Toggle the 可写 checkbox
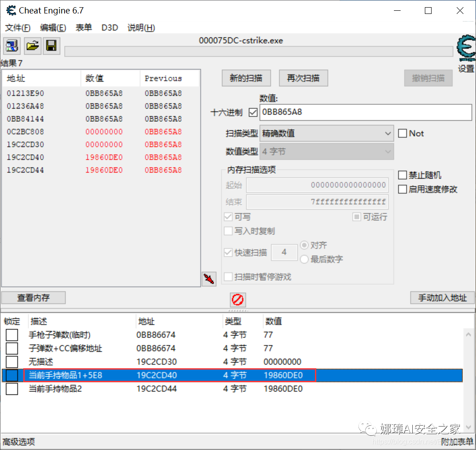Screen dimensions: 476x450 point(228,216)
